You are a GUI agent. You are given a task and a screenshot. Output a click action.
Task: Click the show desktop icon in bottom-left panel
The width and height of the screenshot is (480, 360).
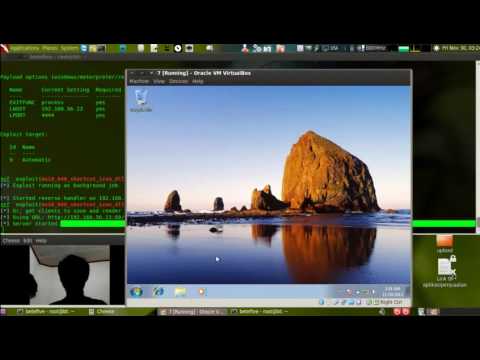3,312
